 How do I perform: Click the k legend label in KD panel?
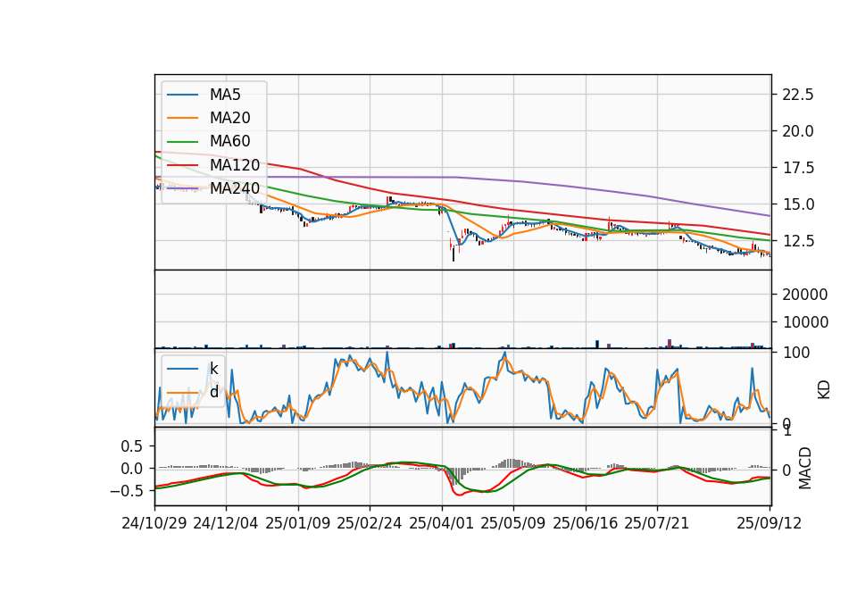213,369
